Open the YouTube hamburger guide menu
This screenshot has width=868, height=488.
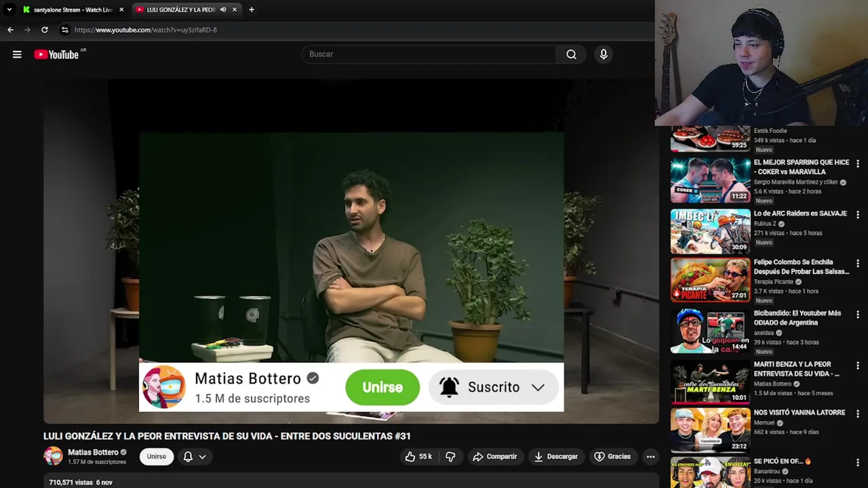pyautogui.click(x=17, y=54)
